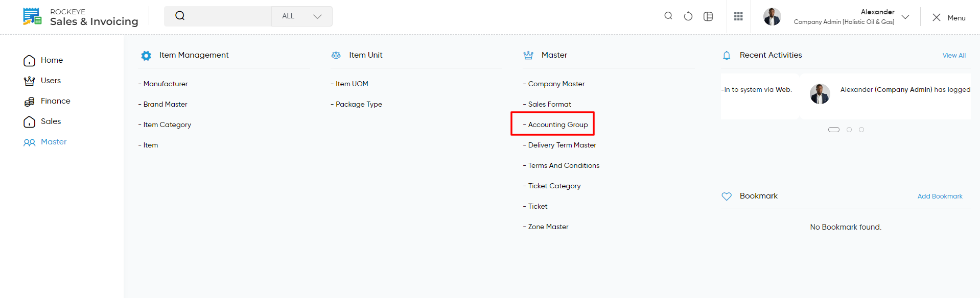Click the refresh icon in top bar
Screen dimensions: 980x298
(x=688, y=16)
